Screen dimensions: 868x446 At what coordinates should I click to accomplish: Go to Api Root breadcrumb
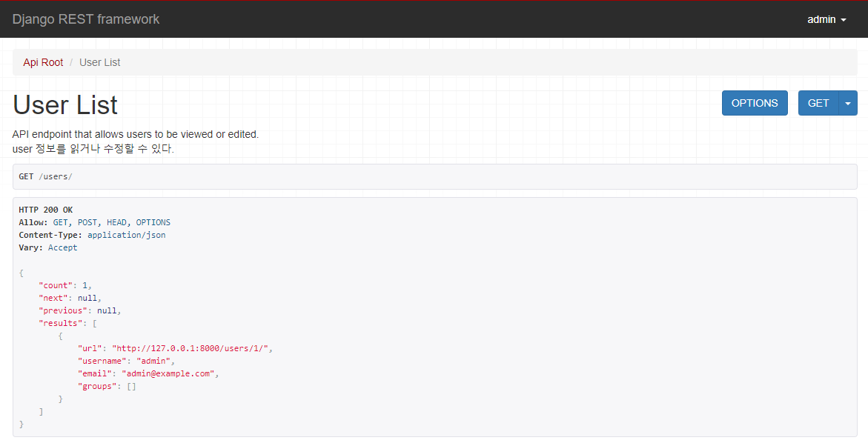pos(43,62)
